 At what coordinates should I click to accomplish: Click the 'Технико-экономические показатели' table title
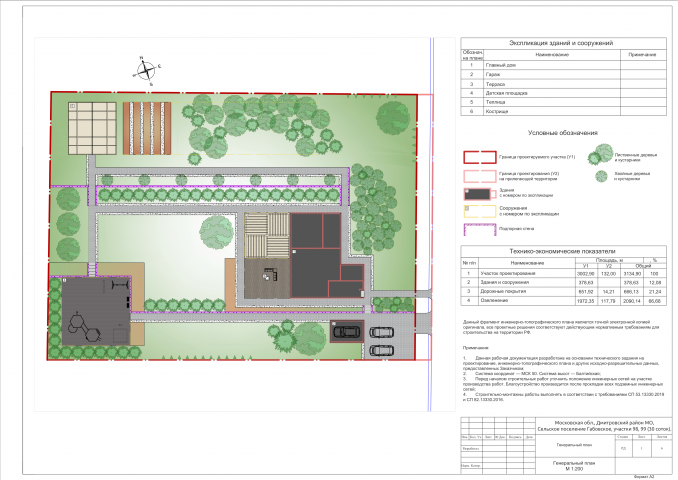[x=562, y=251]
